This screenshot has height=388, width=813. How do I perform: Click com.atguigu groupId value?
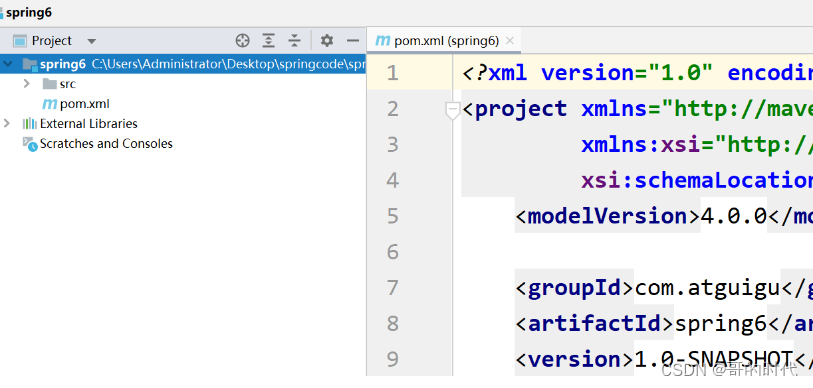click(x=707, y=287)
